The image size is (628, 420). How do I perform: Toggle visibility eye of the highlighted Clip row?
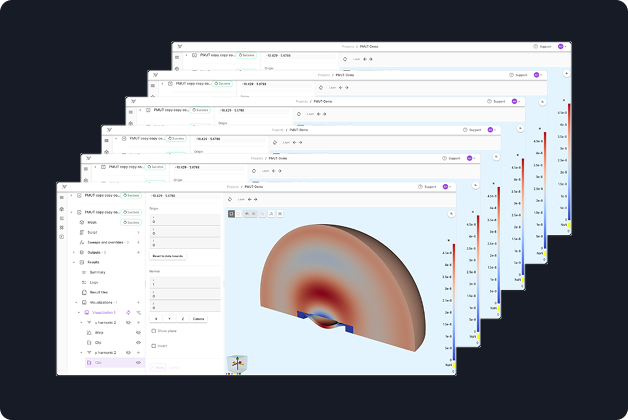[x=139, y=362]
